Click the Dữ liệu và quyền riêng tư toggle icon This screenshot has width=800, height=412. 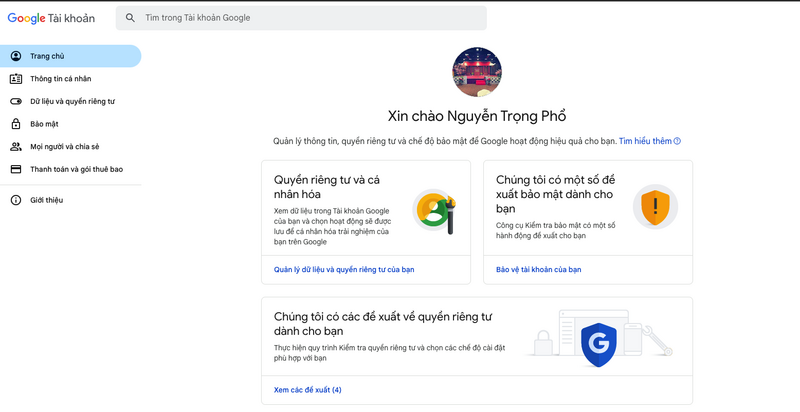click(15, 101)
